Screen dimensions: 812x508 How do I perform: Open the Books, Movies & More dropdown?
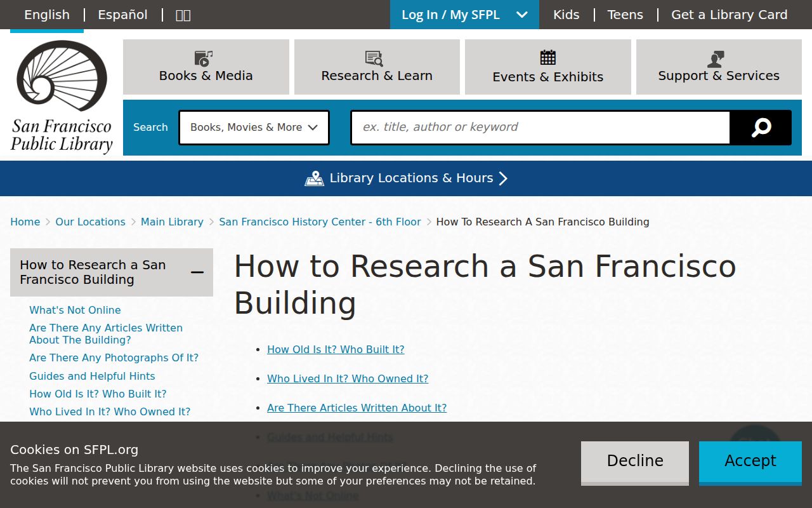[254, 128]
